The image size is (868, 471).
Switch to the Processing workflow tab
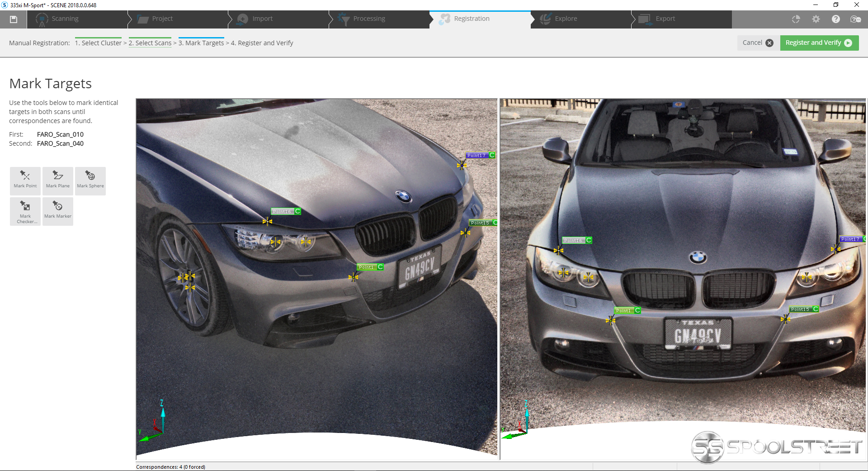[379, 19]
